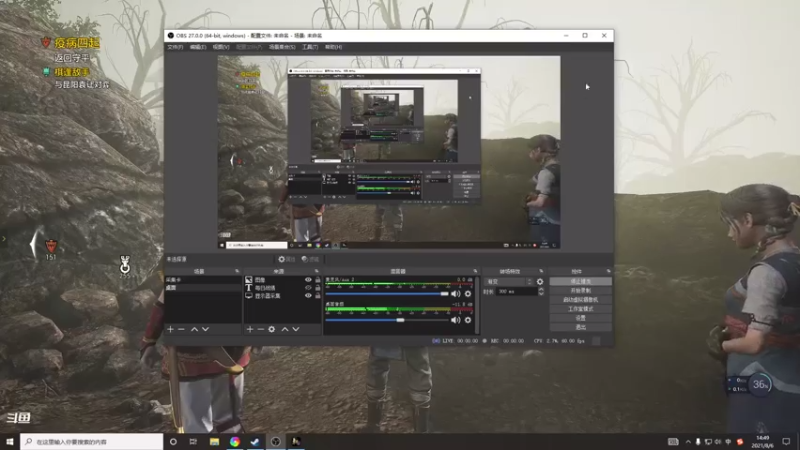Pop out the Scenes dock panel
The height and width of the screenshot is (450, 800).
pyautogui.click(x=237, y=271)
